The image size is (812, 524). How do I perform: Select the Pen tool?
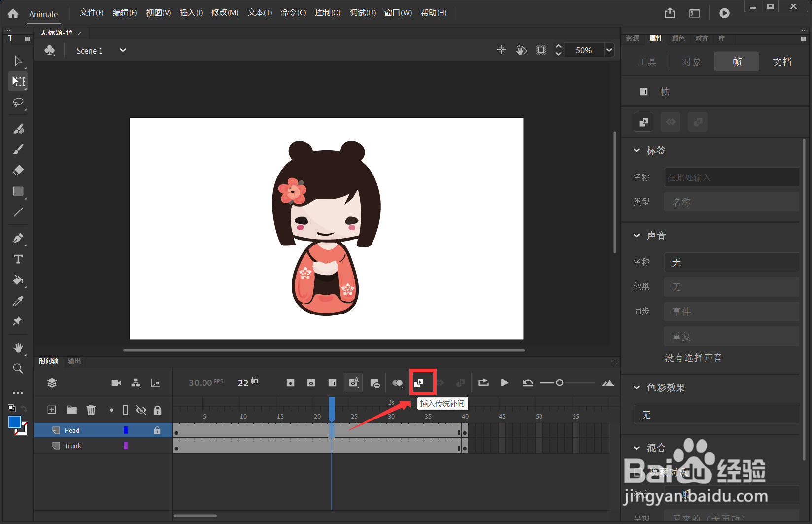[18, 238]
